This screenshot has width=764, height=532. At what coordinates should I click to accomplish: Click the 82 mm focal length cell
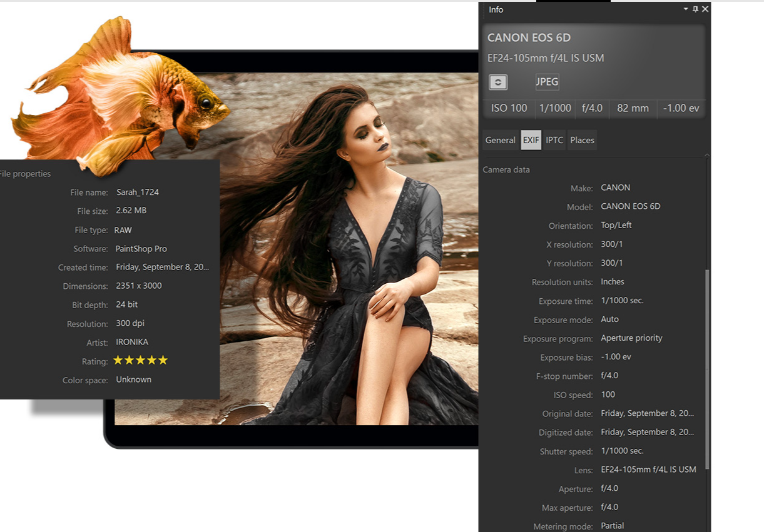(x=633, y=108)
